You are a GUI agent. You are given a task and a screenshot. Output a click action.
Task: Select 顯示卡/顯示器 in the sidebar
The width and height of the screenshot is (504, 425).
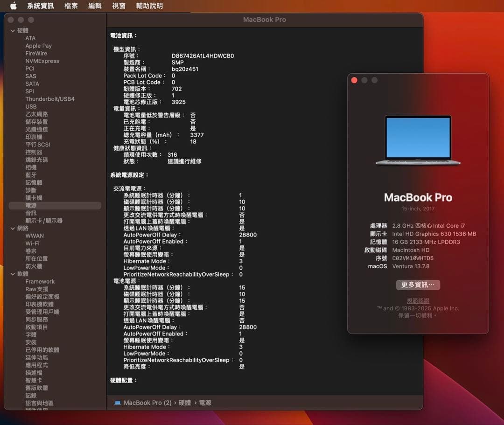point(44,221)
